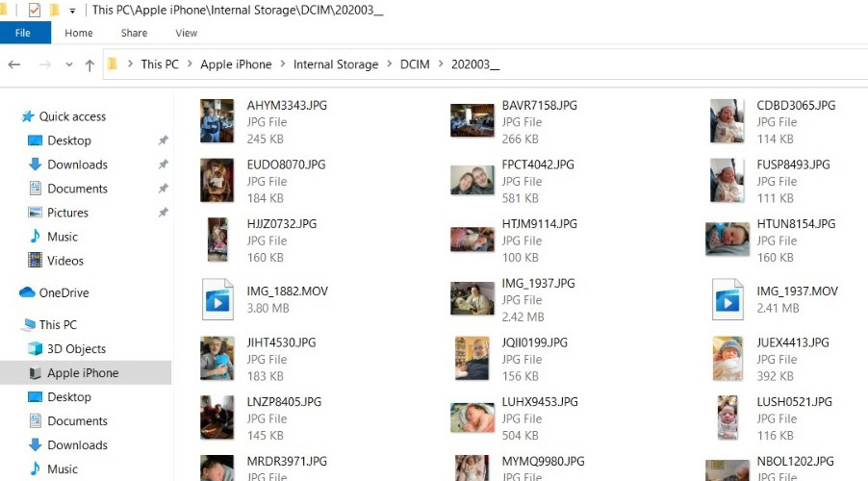Open the View ribbon tab
The width and height of the screenshot is (868, 481).
click(186, 33)
